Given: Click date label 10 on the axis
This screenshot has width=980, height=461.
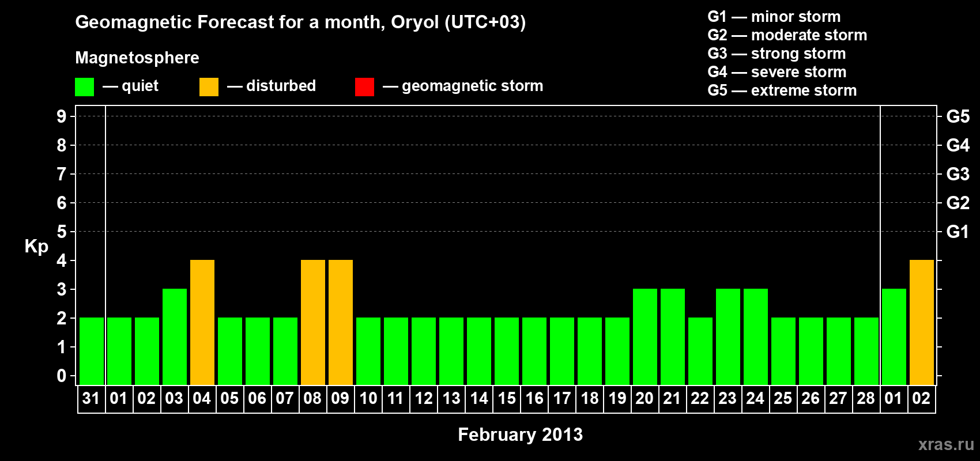Looking at the screenshot, I should 368,398.
